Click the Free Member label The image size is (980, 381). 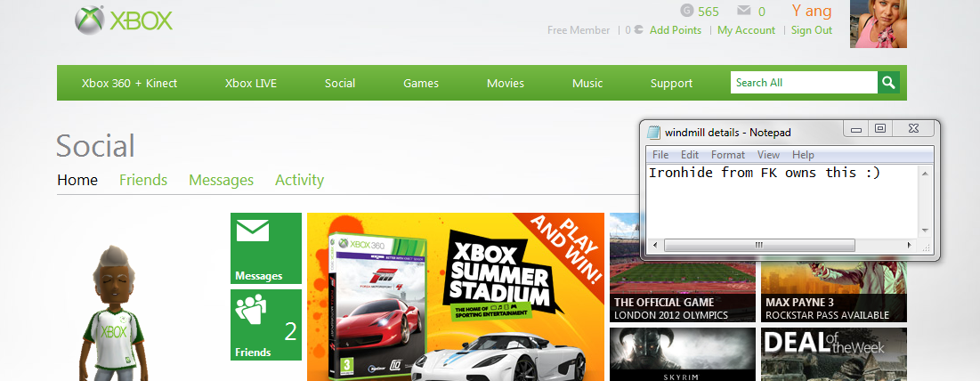(x=579, y=30)
